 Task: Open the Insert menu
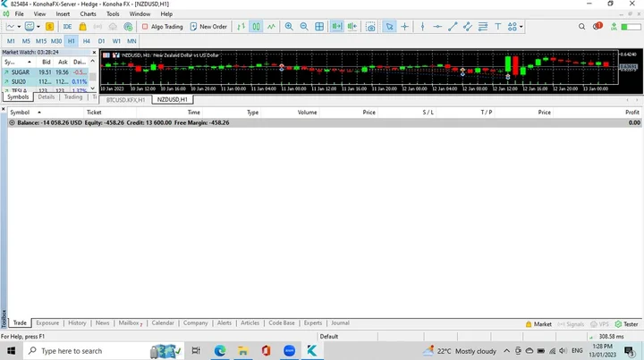point(63,14)
